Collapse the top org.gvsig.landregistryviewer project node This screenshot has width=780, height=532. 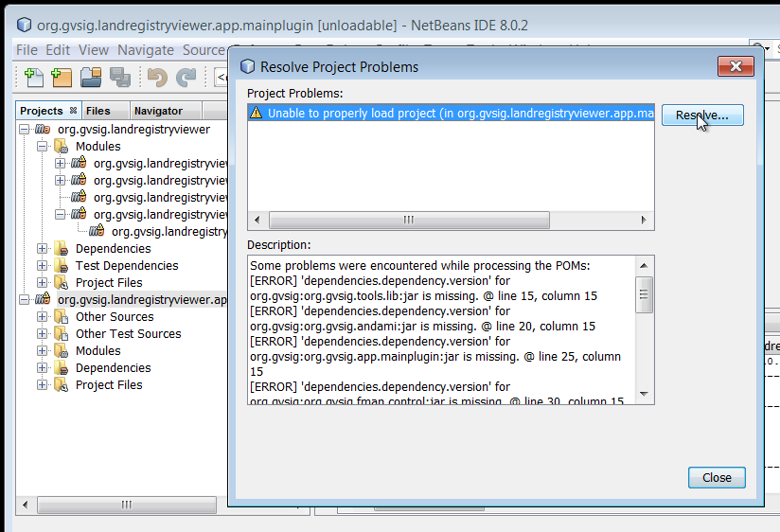tap(25, 130)
